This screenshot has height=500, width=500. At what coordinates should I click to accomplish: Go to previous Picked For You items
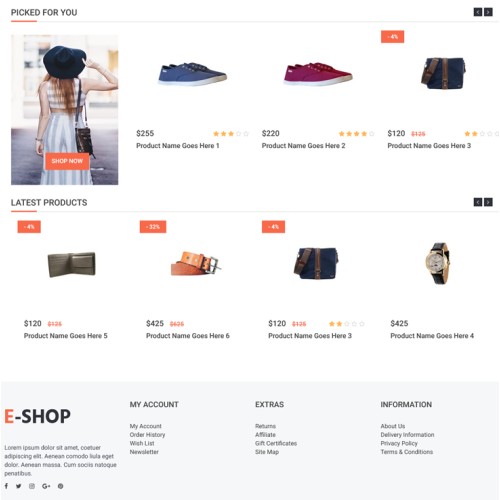point(478,12)
